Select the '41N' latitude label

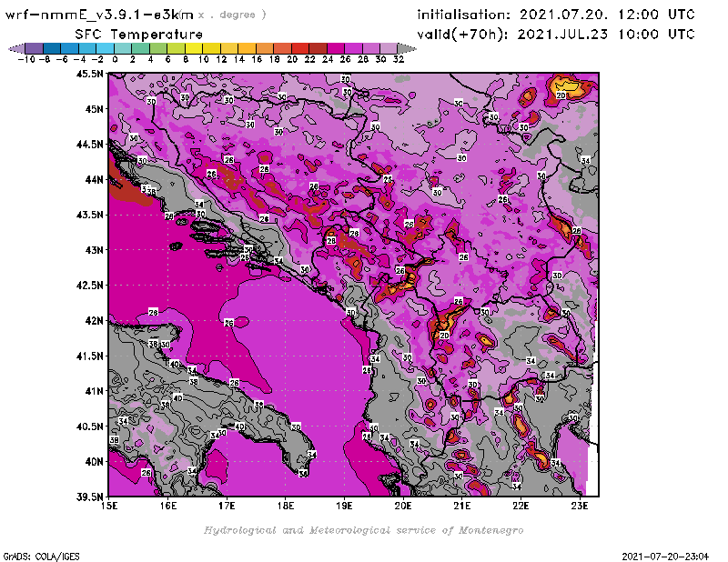95,391
